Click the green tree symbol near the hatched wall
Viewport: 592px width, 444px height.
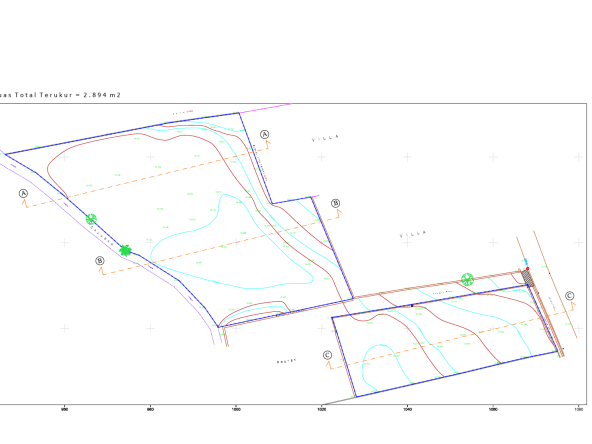tap(467, 279)
